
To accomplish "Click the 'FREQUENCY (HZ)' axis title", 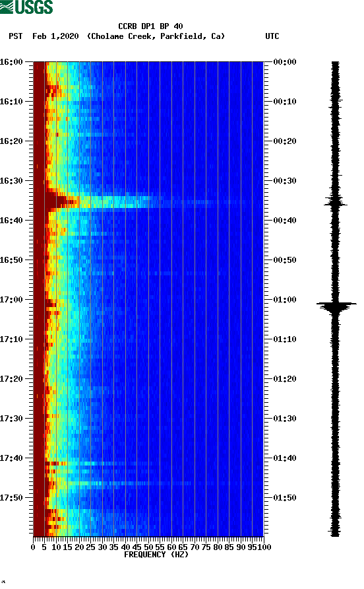I will 156,555.
